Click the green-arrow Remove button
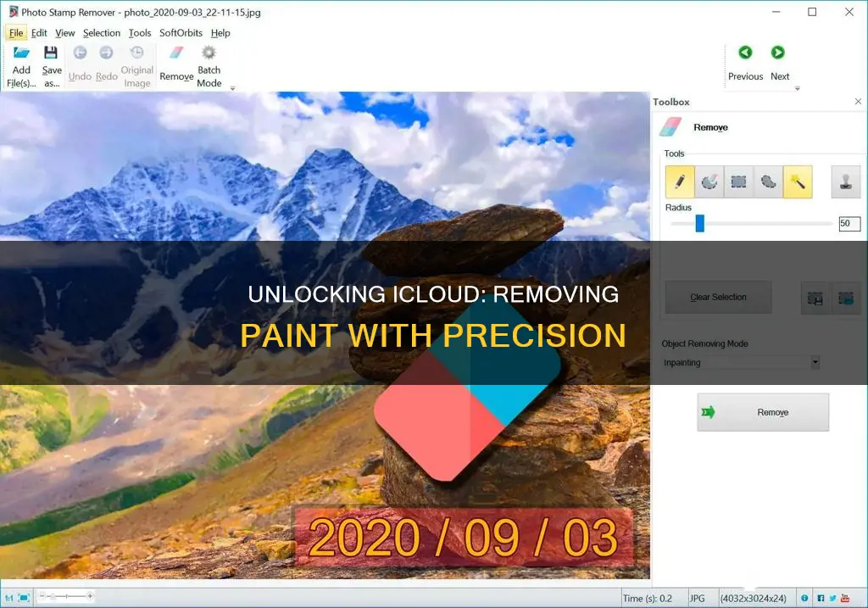Viewport: 868px width, 608px height. tap(763, 412)
